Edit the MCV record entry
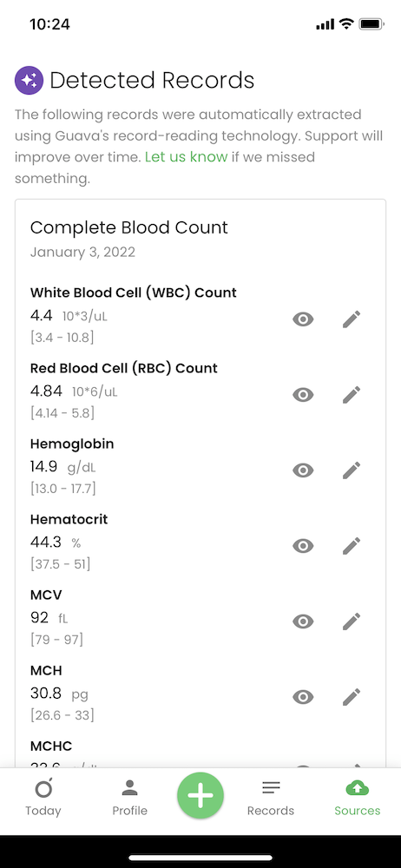The height and width of the screenshot is (868, 401). tap(352, 621)
